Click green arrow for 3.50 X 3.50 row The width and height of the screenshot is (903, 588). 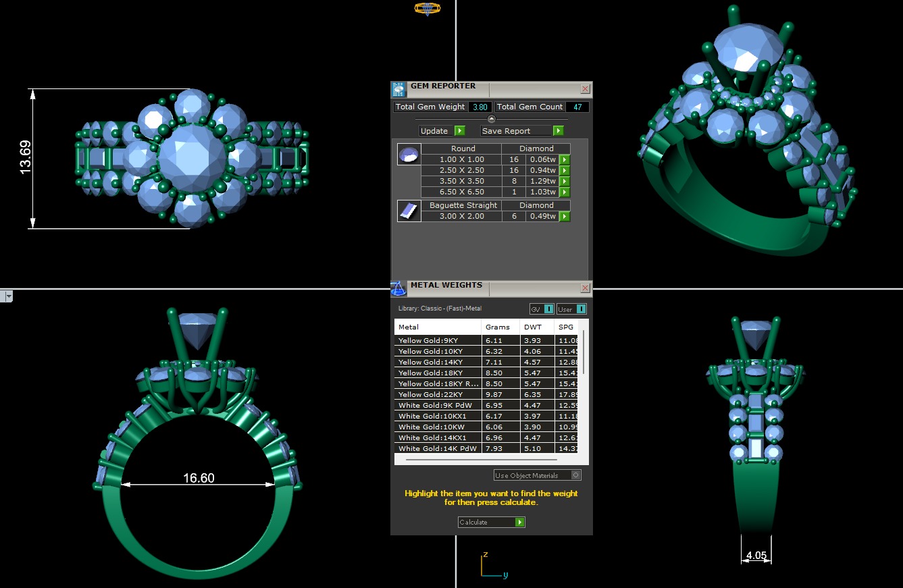565,182
